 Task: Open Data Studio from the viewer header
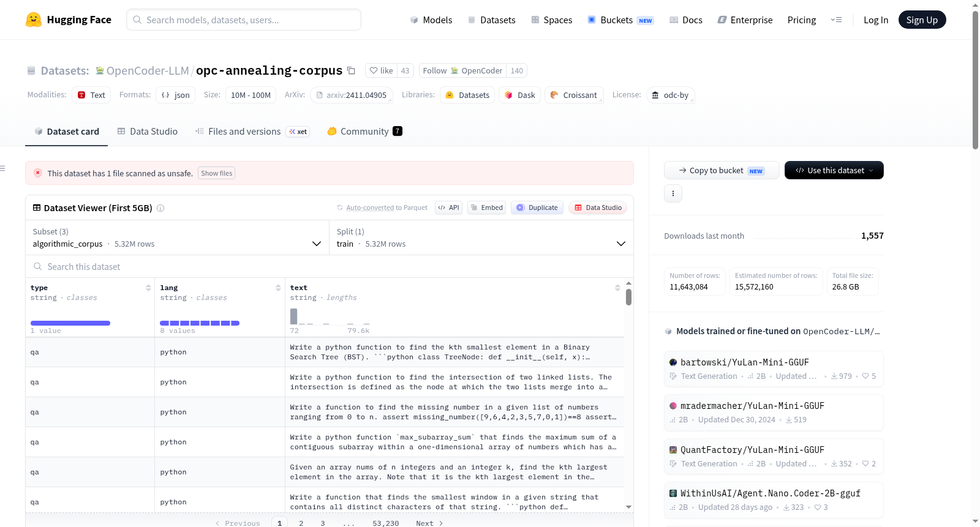[x=598, y=207]
